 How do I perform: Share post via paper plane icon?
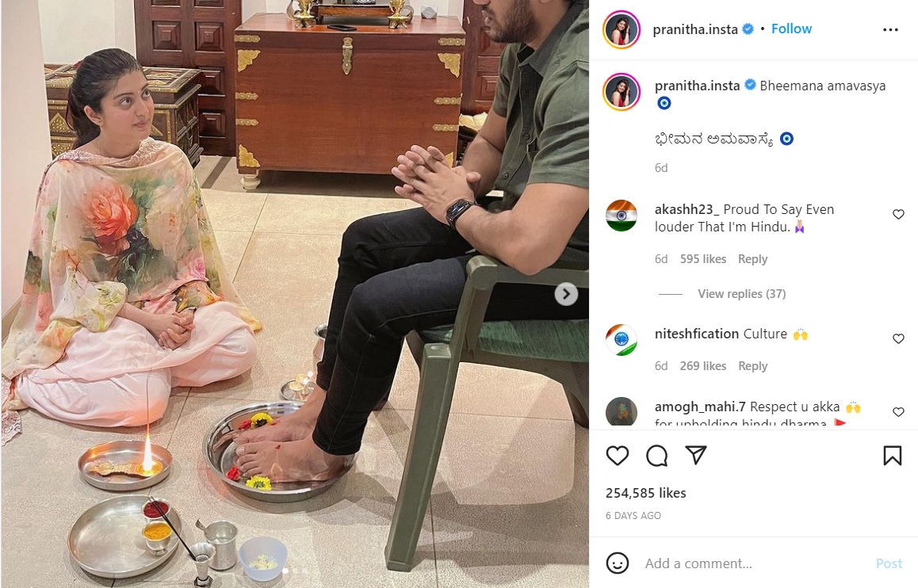(x=696, y=455)
